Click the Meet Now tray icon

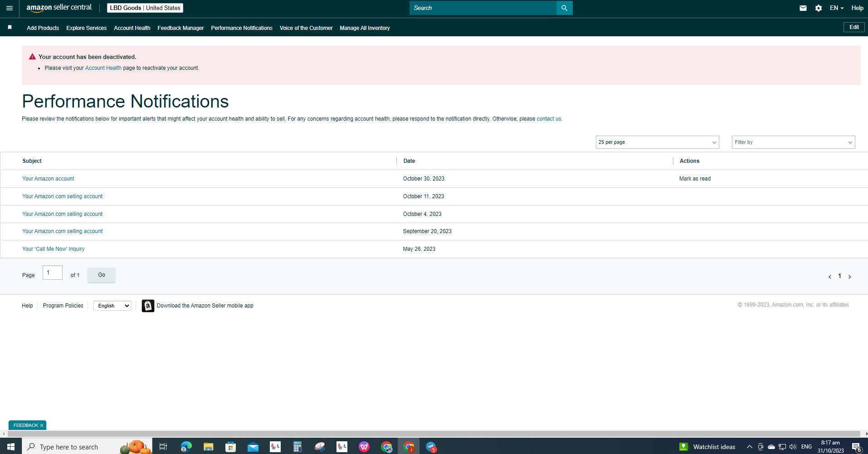[761, 447]
